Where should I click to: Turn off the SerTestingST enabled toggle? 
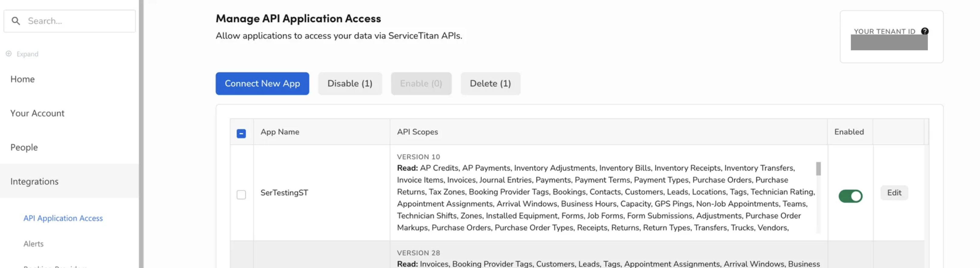tap(850, 196)
